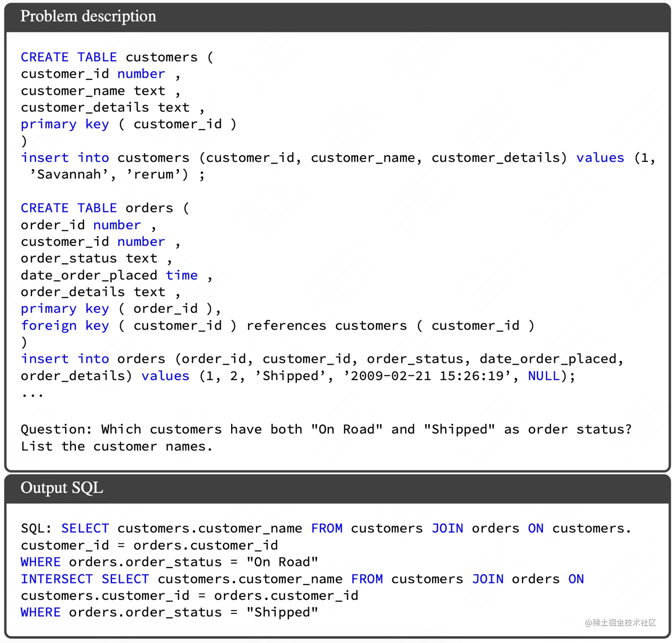Screen dimensions: 672x643
Task: Click the 'INTERSECT SELECT' line in the output
Action: (x=302, y=579)
